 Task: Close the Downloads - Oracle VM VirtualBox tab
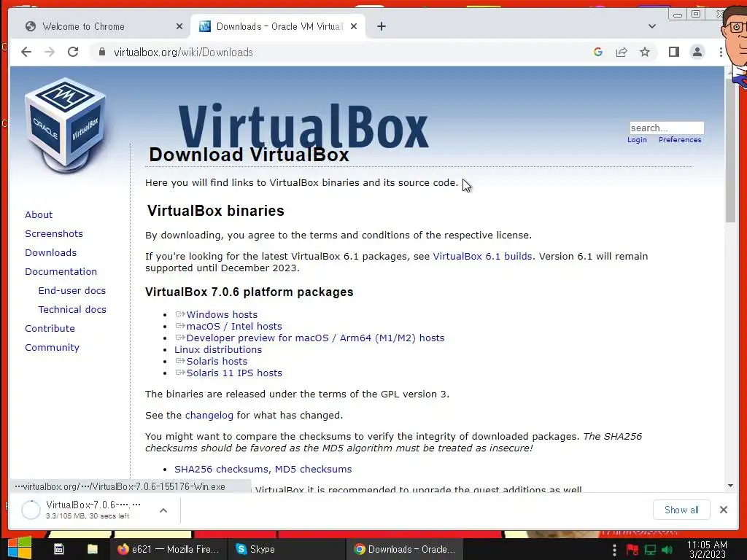(354, 27)
